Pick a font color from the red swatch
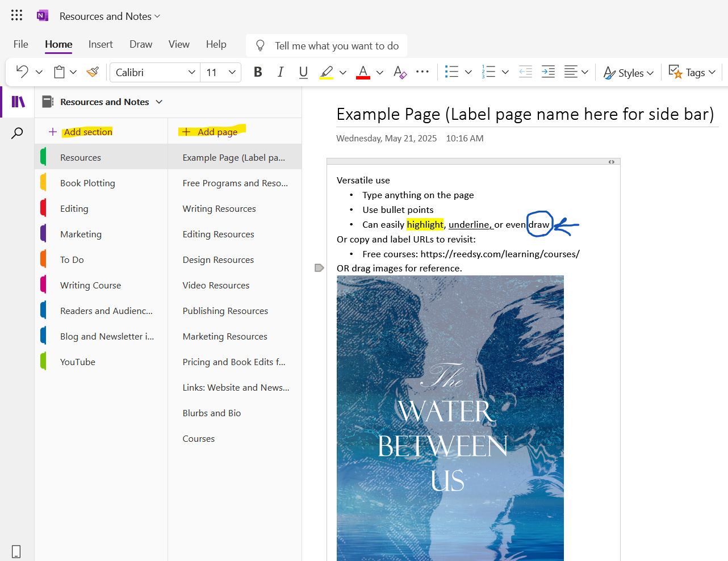This screenshot has width=728, height=561. click(x=363, y=72)
